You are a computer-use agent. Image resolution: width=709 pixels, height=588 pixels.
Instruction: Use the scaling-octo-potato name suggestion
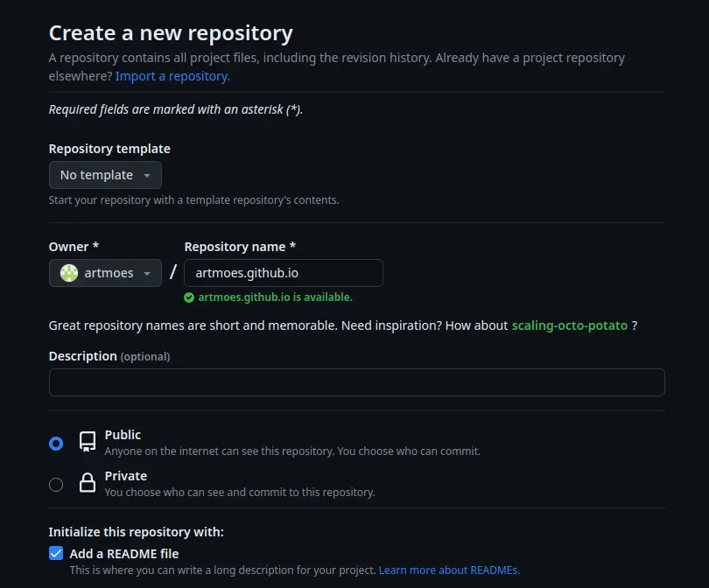coord(569,325)
